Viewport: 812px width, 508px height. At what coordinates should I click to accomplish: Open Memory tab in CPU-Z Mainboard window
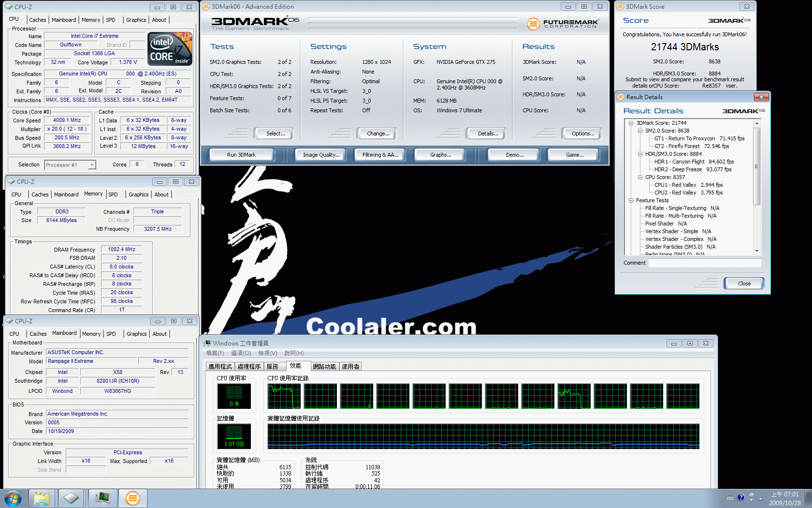[91, 334]
